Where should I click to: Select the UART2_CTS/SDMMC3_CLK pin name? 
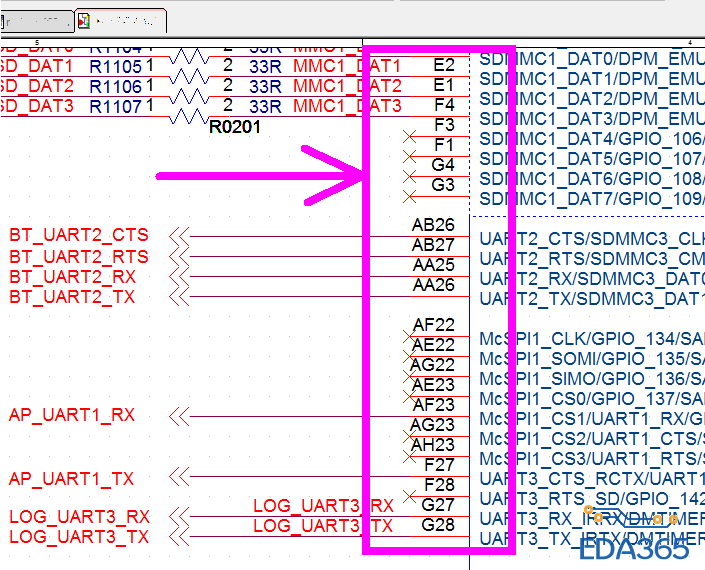pos(592,239)
